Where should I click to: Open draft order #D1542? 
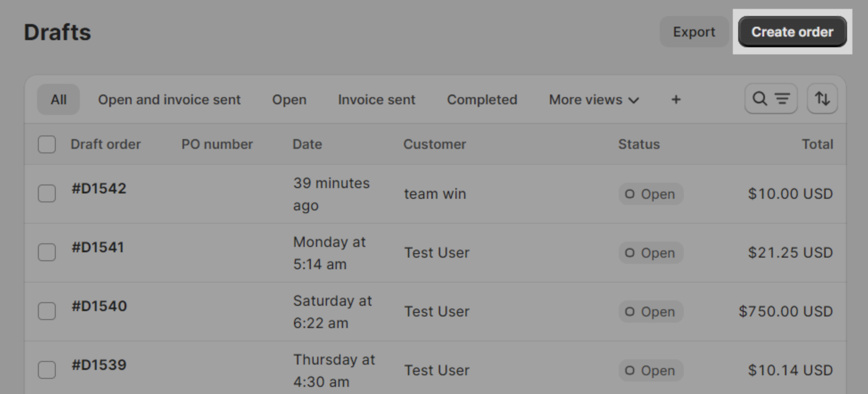pos(99,189)
